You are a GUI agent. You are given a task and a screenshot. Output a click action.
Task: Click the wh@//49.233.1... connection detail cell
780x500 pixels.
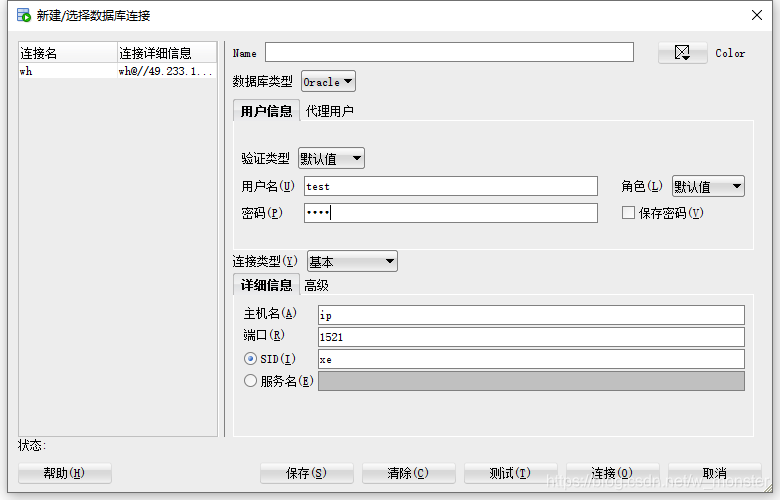click(167, 71)
